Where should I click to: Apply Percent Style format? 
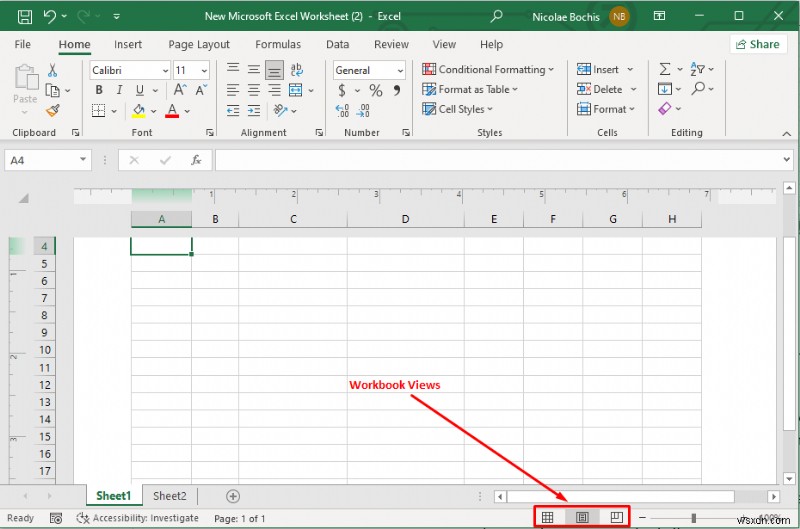376,91
